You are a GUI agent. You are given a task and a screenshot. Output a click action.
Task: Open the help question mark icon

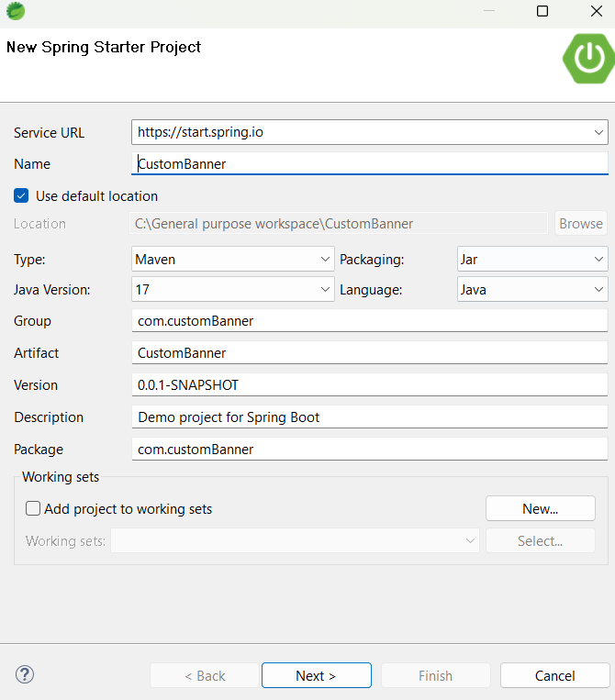(25, 674)
